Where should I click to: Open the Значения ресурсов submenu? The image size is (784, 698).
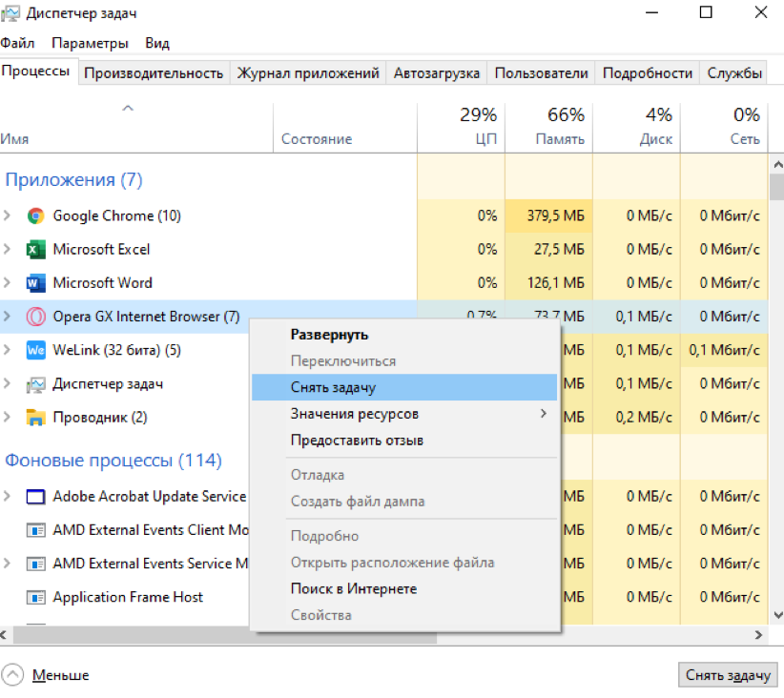point(404,414)
